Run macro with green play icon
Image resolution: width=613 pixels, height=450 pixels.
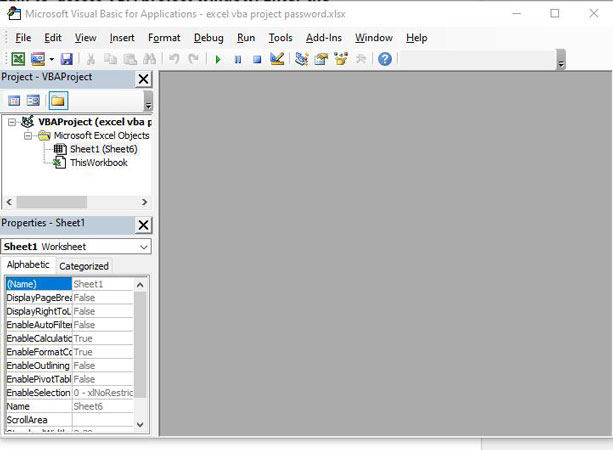pyautogui.click(x=218, y=59)
